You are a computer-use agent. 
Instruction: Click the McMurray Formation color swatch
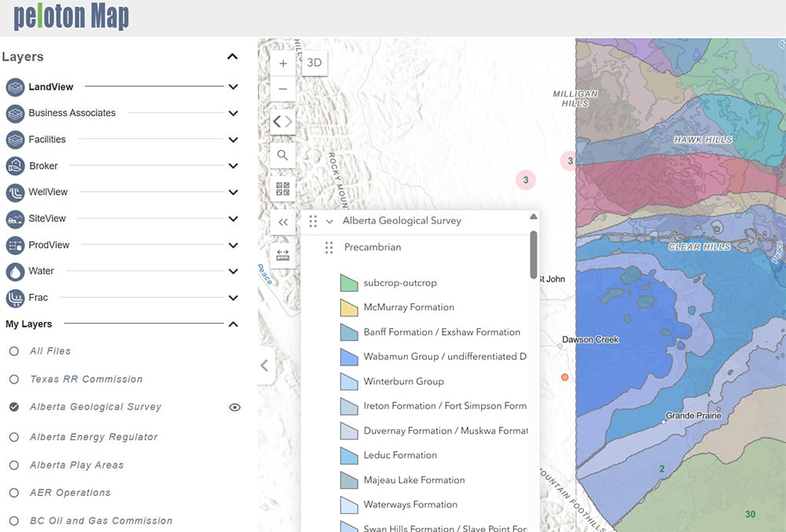pyautogui.click(x=349, y=307)
